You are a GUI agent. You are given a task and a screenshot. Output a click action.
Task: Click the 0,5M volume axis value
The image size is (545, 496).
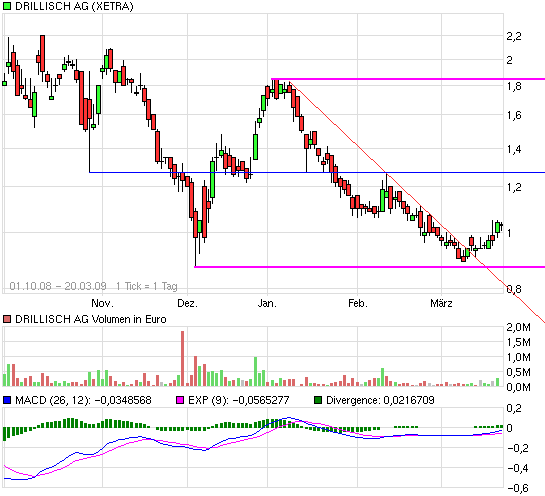coord(519,372)
